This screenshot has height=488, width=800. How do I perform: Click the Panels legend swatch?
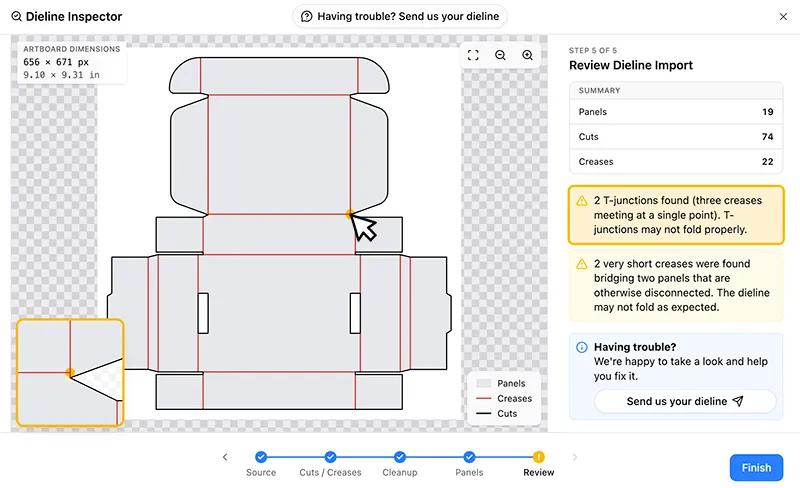coord(483,383)
